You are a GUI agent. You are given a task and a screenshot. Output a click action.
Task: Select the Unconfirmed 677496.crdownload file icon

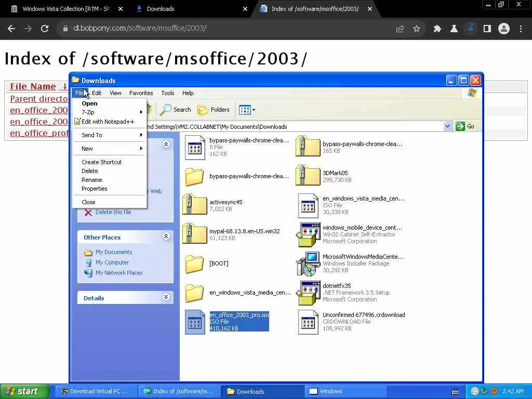308,322
